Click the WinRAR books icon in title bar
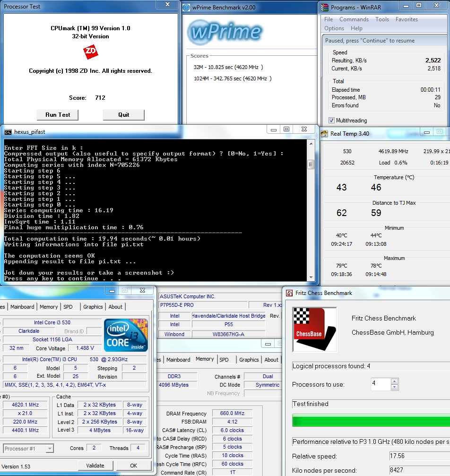 coord(325,7)
